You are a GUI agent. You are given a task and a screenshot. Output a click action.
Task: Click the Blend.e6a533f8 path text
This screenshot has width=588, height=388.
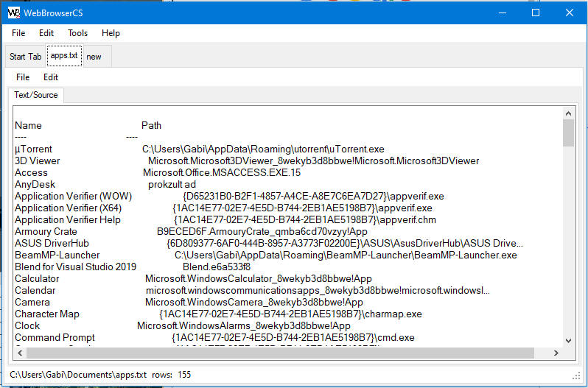click(217, 267)
